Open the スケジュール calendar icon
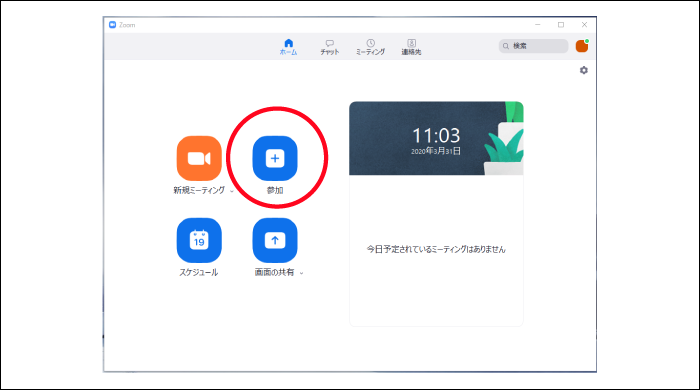The height and width of the screenshot is (390, 700). (199, 241)
